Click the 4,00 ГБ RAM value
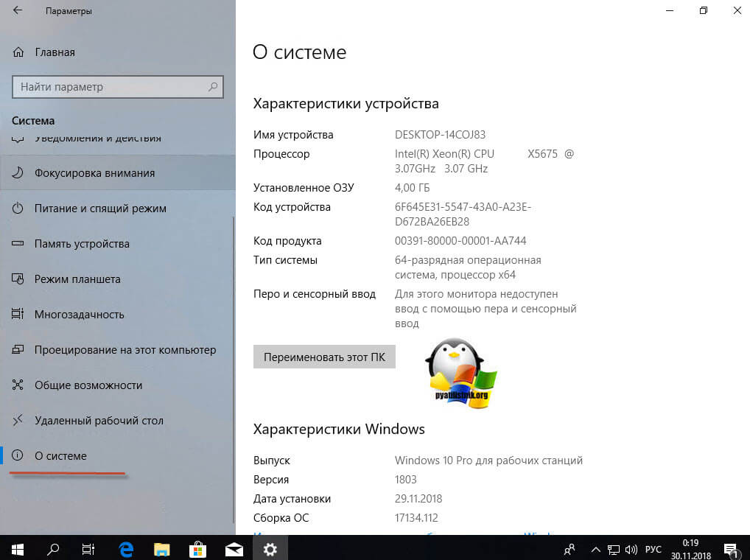This screenshot has width=750, height=560. coord(413,188)
